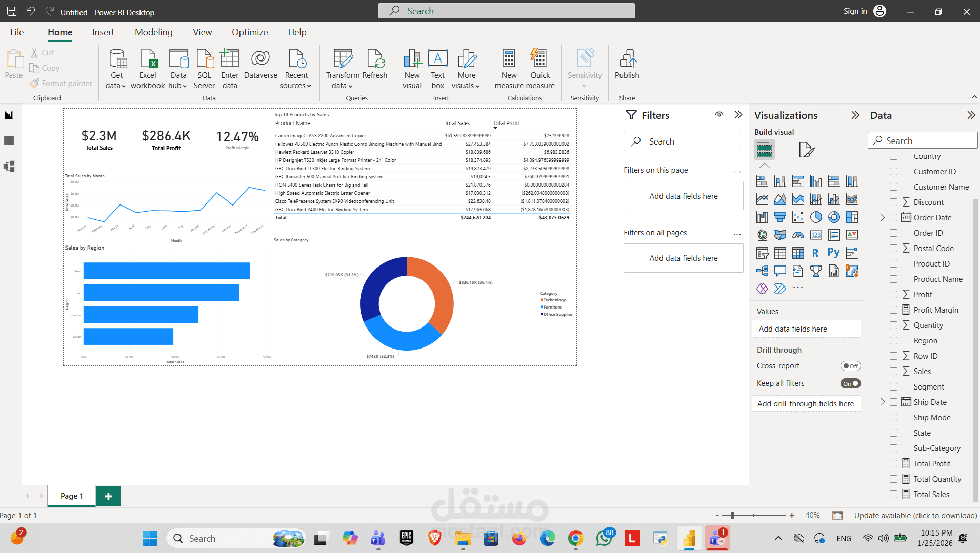Open Filters on all pages options
The height and width of the screenshot is (553, 980).
click(737, 233)
